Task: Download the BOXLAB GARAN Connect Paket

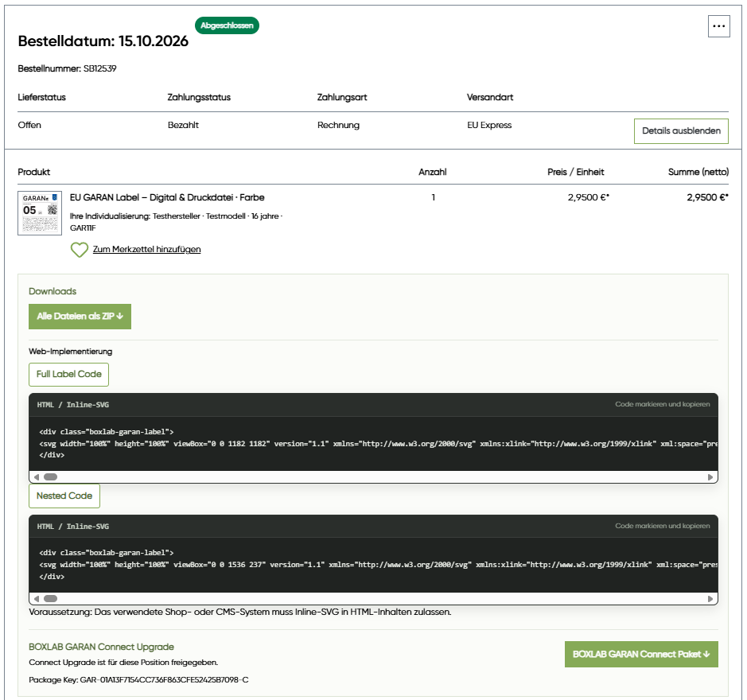Action: (641, 654)
